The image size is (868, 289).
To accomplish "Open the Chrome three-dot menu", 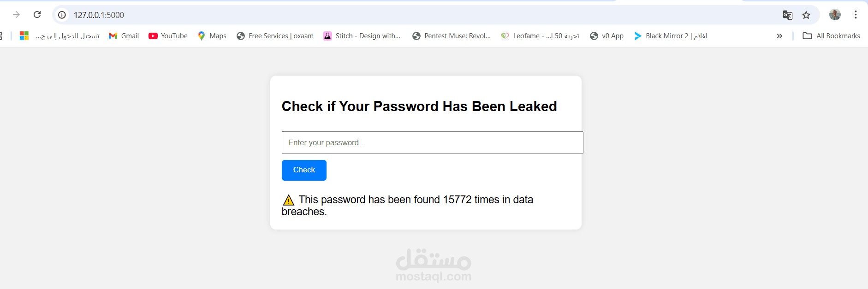I will click(856, 15).
